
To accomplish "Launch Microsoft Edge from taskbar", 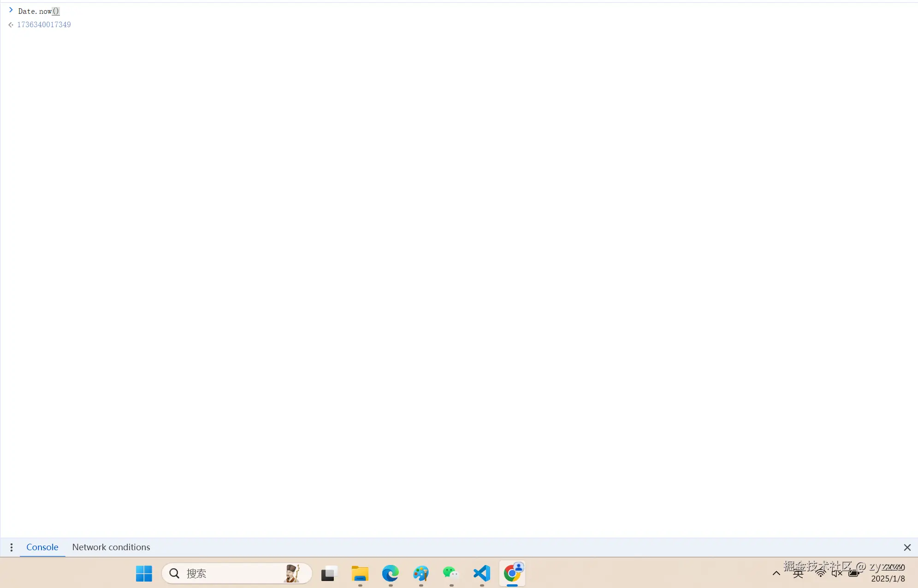I will (390, 574).
